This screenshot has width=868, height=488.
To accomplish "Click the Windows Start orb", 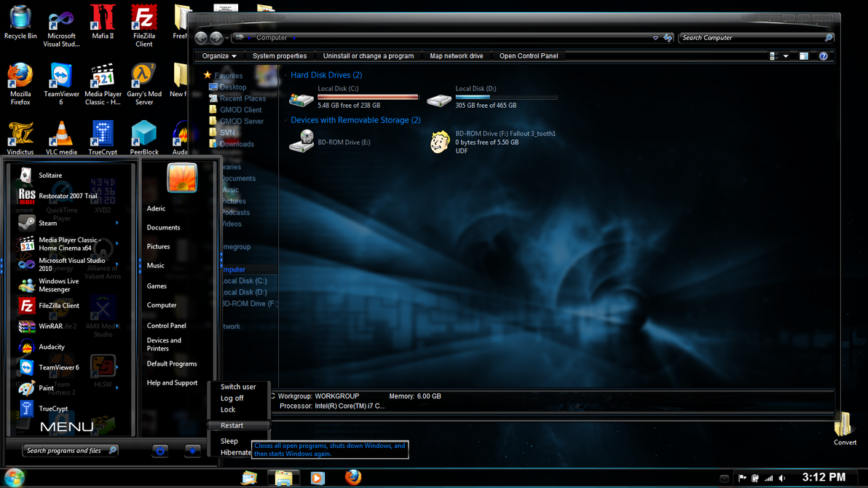I will [14, 478].
